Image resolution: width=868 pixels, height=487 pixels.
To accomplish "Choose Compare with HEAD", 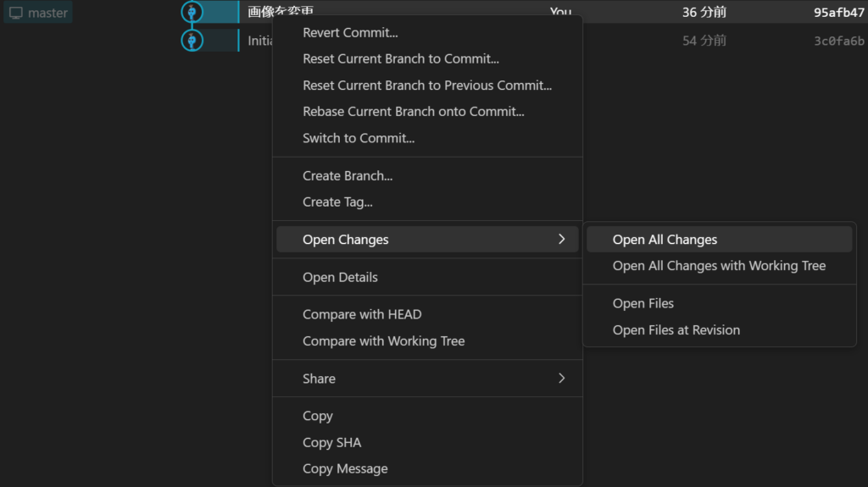I will (362, 315).
